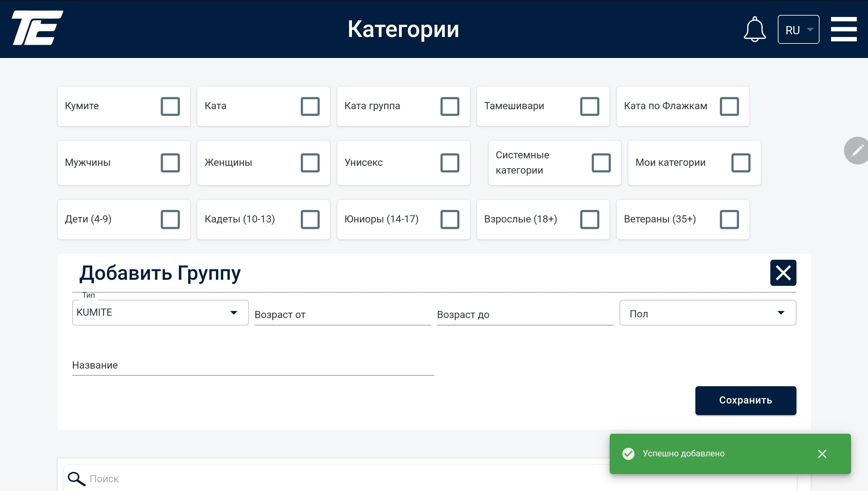Check the Юниоры (14-17) checkbox
Viewport: 868px width, 491px height.
(450, 219)
